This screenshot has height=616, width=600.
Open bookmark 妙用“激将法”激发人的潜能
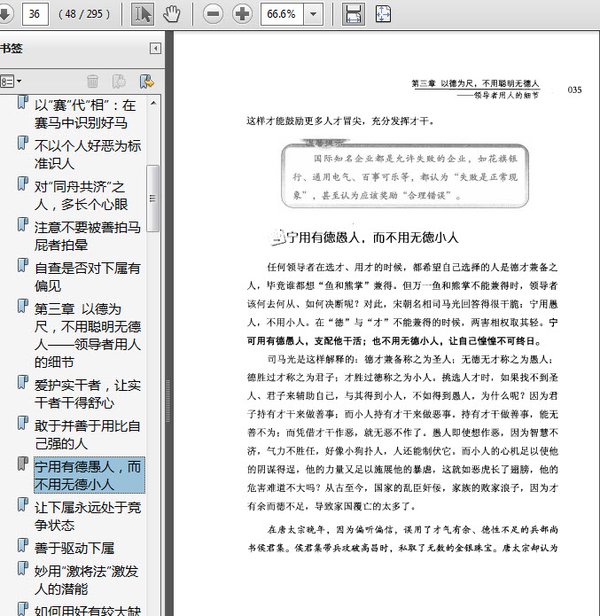click(86, 580)
